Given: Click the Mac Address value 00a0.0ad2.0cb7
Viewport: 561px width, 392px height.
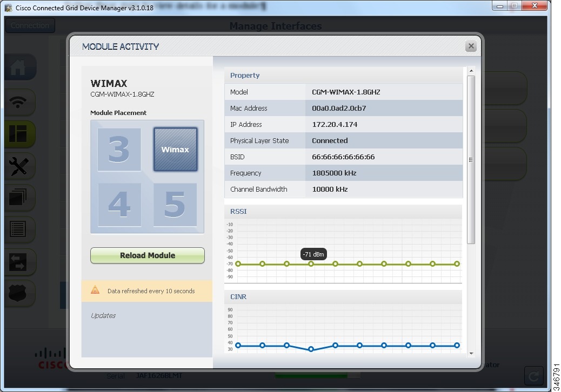Looking at the screenshot, I should [x=339, y=109].
